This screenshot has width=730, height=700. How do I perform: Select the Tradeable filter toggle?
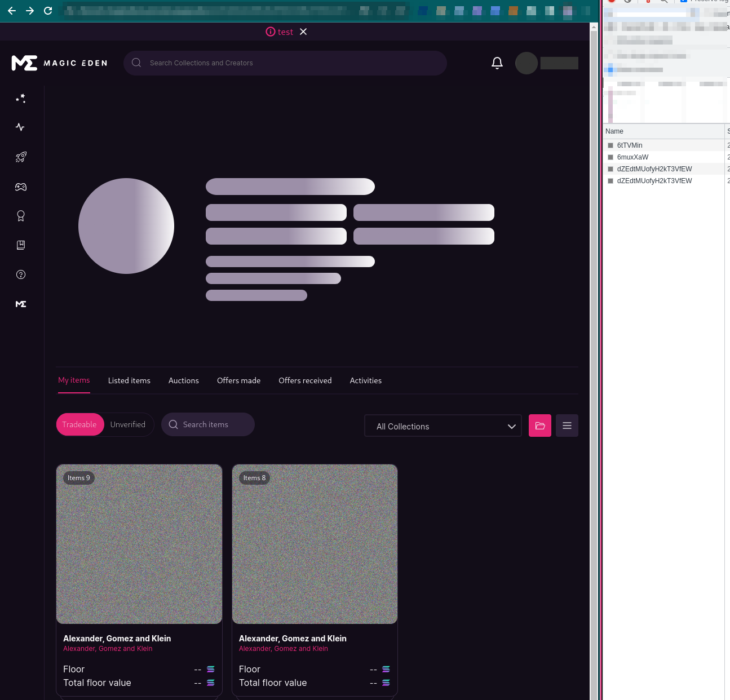(x=79, y=425)
